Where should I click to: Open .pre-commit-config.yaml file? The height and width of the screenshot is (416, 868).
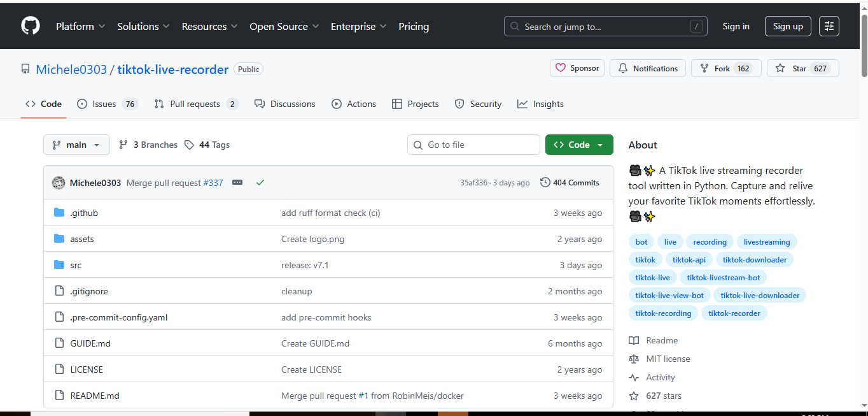click(119, 317)
